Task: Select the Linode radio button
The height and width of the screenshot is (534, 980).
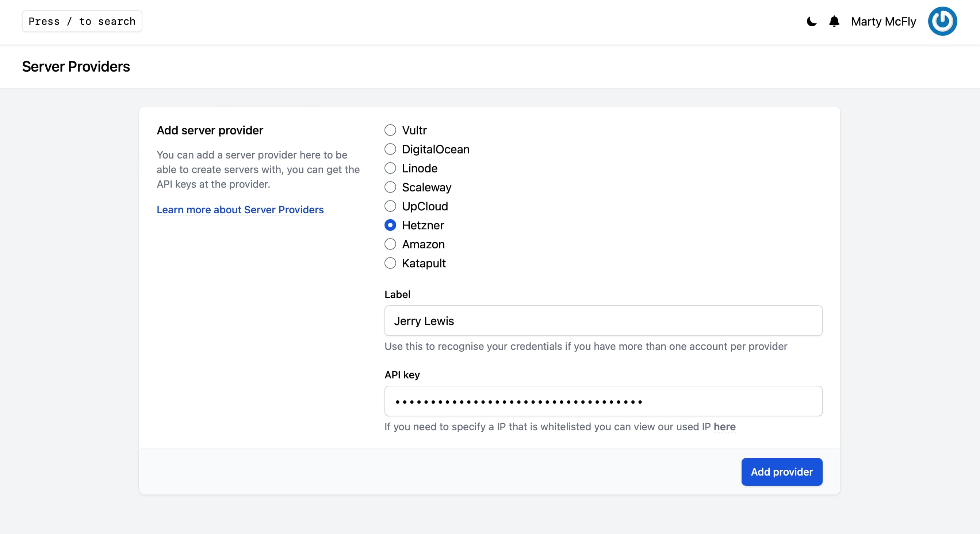Action: click(389, 168)
